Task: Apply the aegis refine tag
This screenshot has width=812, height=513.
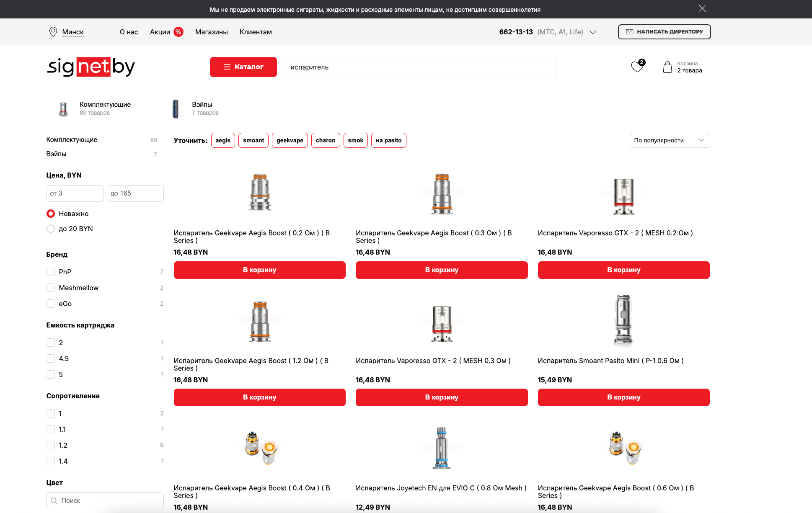Action: pos(223,140)
